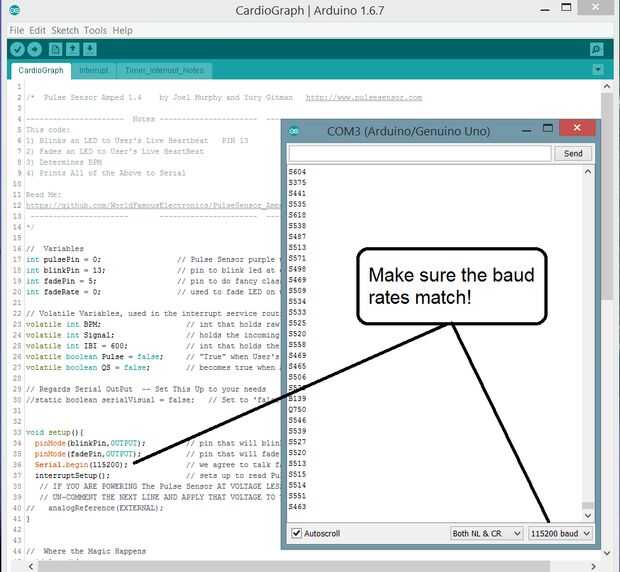The width and height of the screenshot is (620, 572).
Task: Toggle the Autoscroll checkbox
Action: coord(297,533)
